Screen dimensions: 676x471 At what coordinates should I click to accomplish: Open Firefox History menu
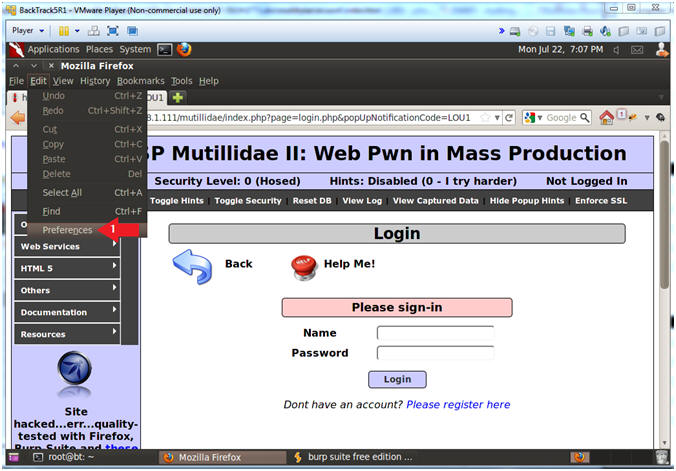tap(95, 81)
